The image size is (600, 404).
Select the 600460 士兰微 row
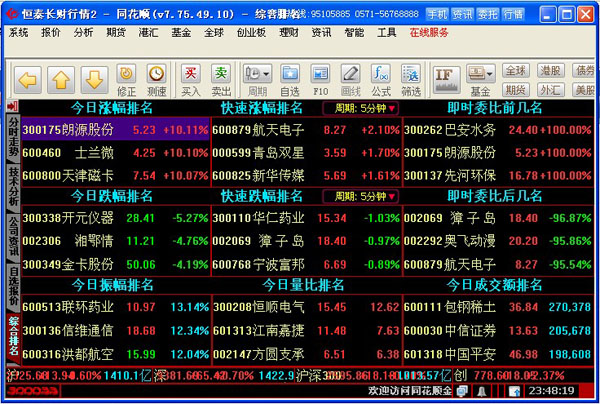point(116,153)
